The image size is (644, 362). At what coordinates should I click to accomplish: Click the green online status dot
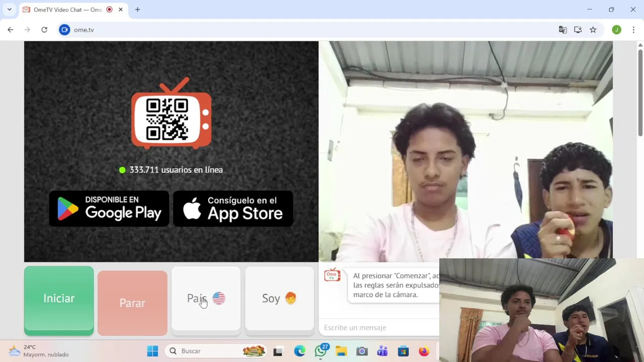click(122, 170)
